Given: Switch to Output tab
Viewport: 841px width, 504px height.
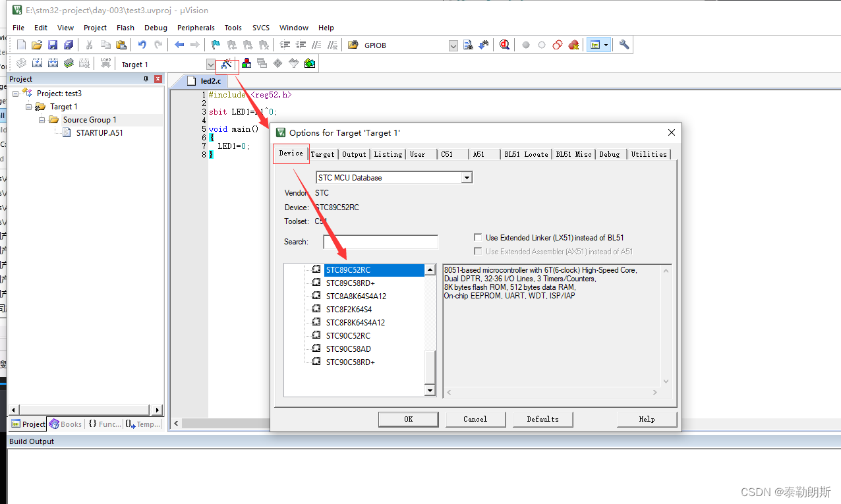Looking at the screenshot, I should point(354,154).
